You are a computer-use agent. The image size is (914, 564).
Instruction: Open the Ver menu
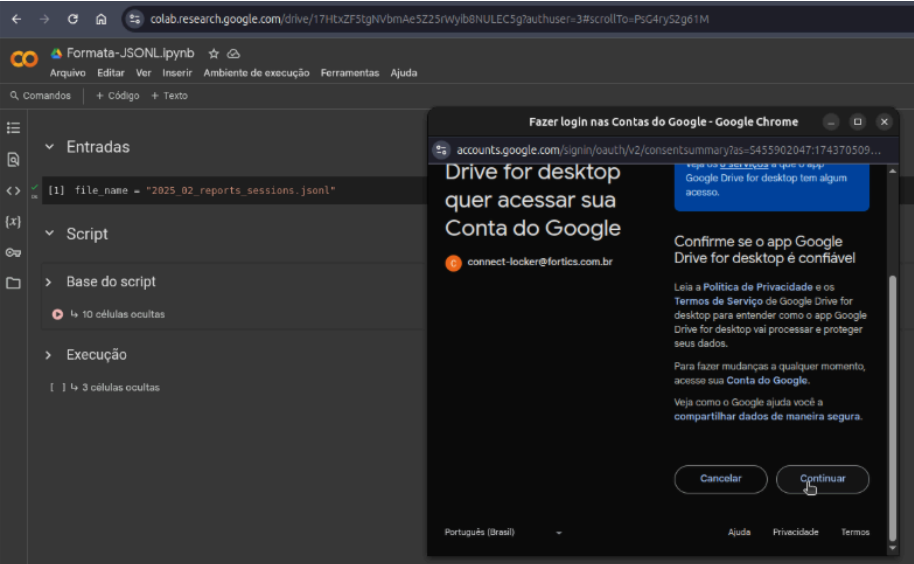tap(143, 73)
